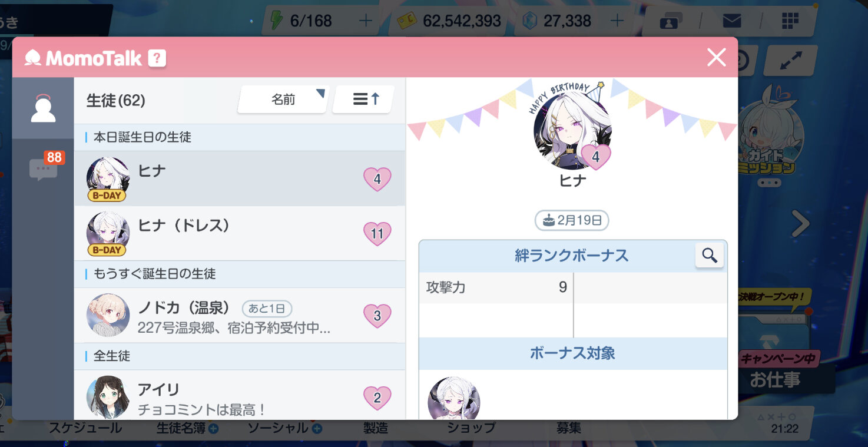Viewport: 868px width, 447px height.
Task: Close the MomoTalk dialog with the X
Action: (716, 57)
